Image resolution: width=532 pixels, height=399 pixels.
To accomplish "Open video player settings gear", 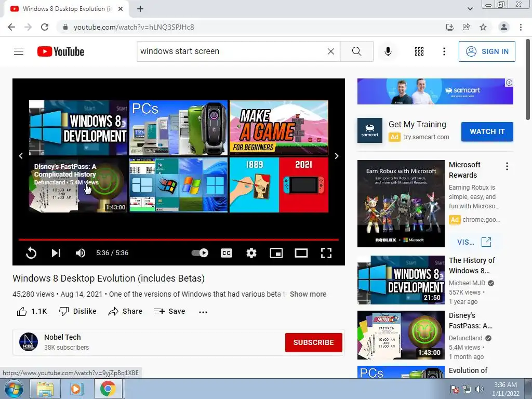I will [x=251, y=253].
